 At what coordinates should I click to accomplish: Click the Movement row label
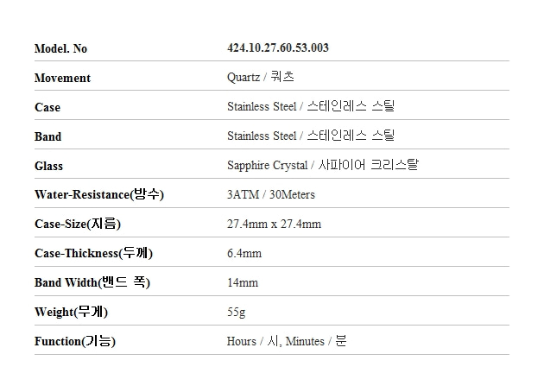[x=62, y=78]
